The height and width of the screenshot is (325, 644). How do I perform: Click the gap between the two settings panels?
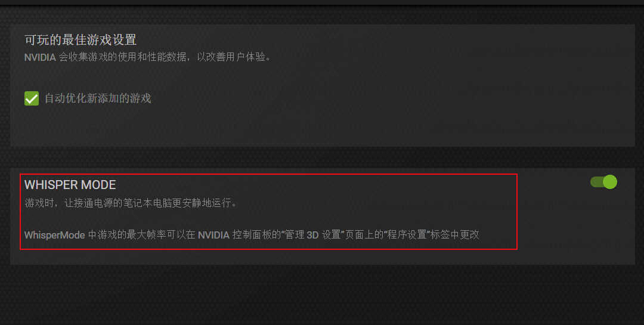322,157
